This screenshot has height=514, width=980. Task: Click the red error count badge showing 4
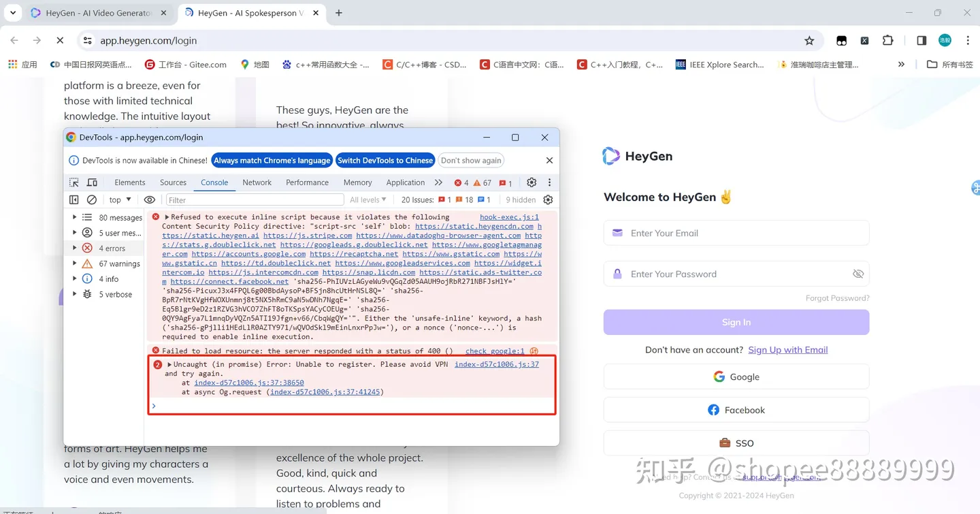point(461,182)
